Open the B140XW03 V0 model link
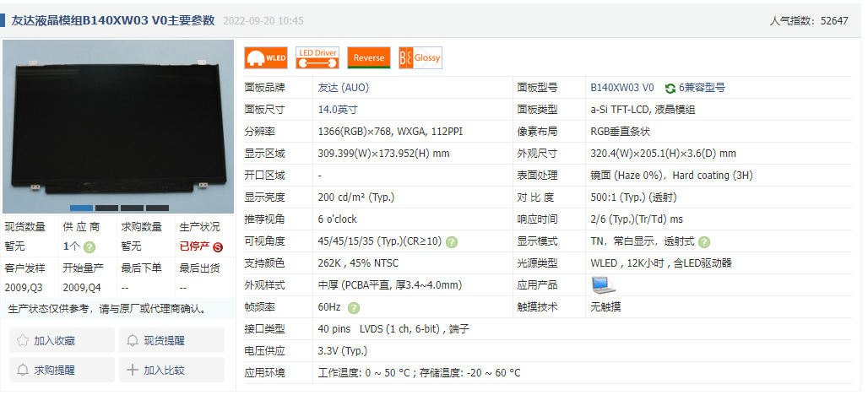The height and width of the screenshot is (395, 868). 622,88
